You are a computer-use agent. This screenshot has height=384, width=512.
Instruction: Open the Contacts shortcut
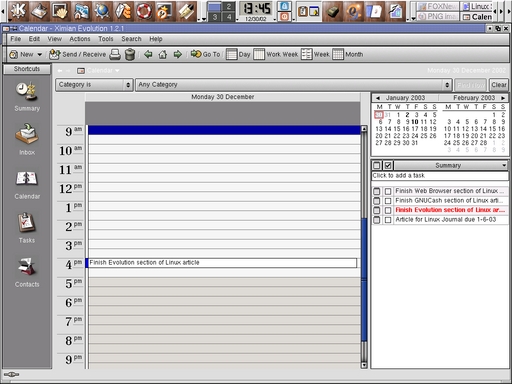pyautogui.click(x=27, y=272)
